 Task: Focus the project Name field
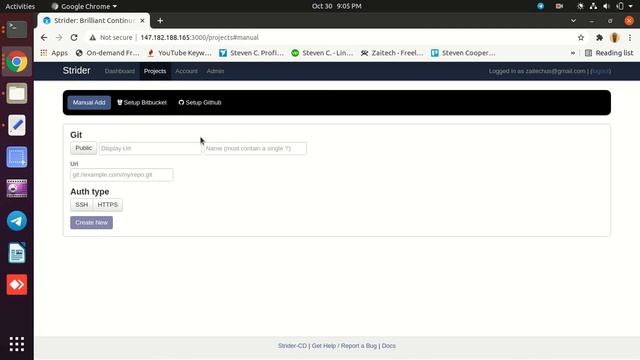(255, 148)
